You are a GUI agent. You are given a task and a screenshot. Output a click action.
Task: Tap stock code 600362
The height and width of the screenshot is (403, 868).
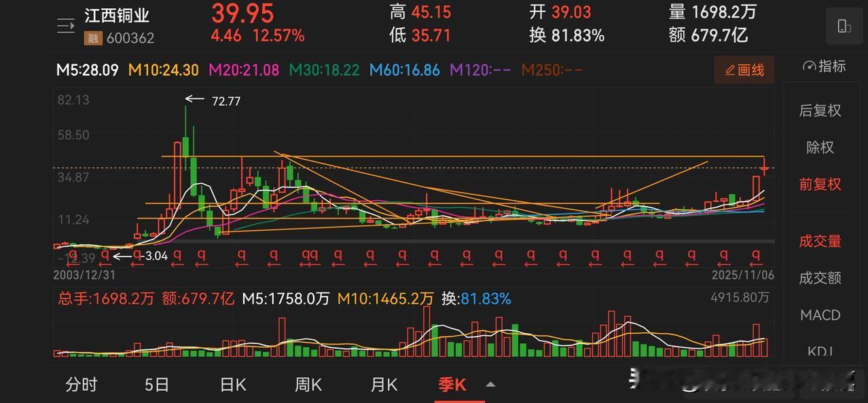(130, 39)
